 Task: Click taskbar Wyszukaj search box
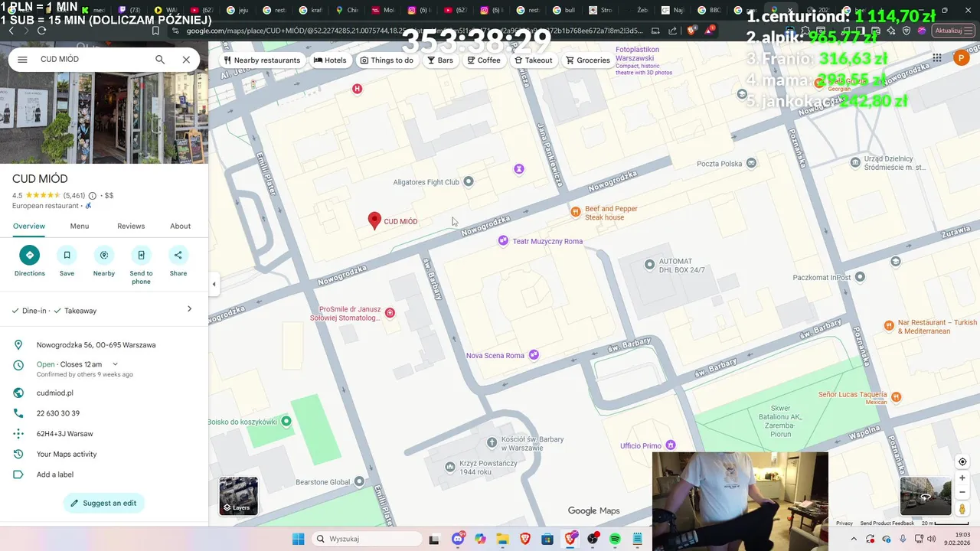(x=367, y=539)
